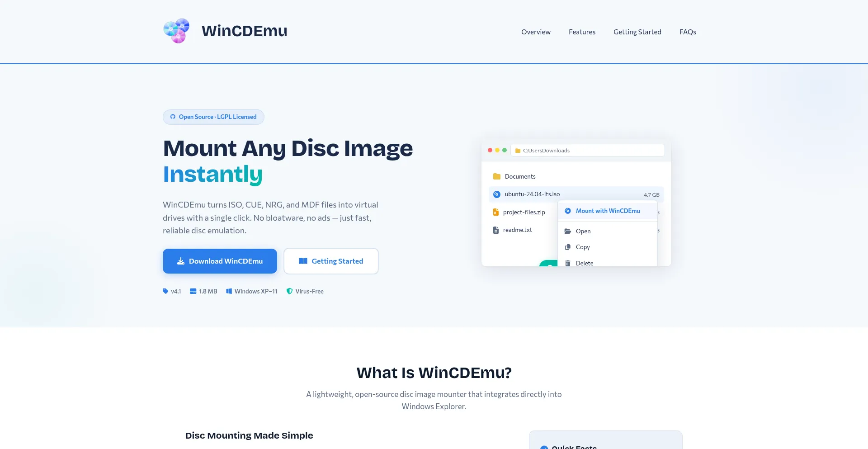Click the download arrow icon on the blue button
868x449 pixels.
(181, 261)
